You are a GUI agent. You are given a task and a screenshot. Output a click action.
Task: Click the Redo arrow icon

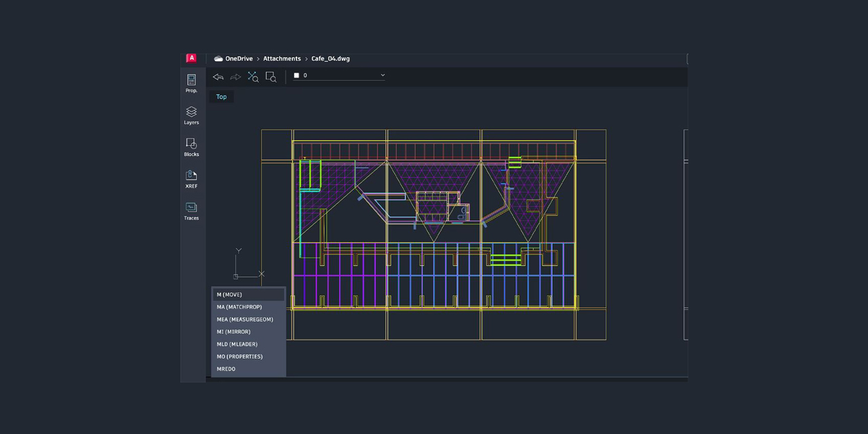235,76
